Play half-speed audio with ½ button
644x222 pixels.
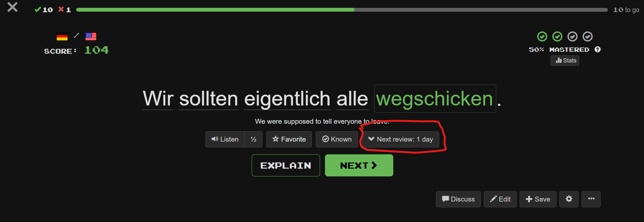253,139
